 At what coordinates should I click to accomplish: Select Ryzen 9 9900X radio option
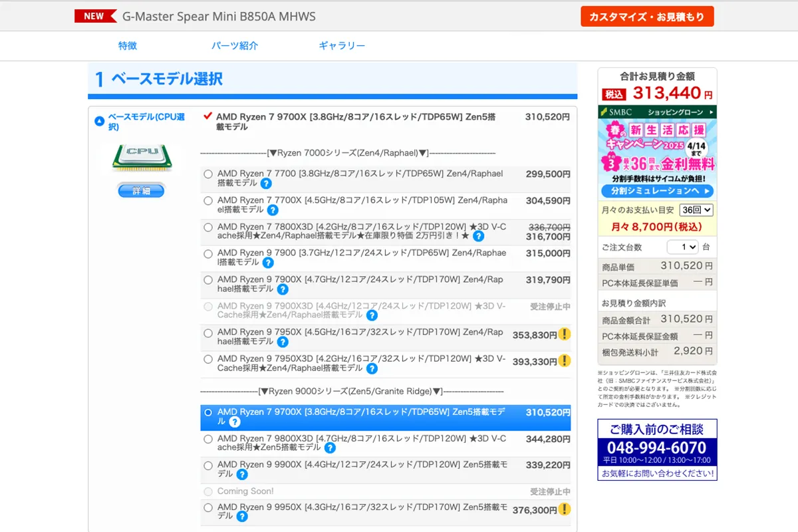pyautogui.click(x=209, y=465)
